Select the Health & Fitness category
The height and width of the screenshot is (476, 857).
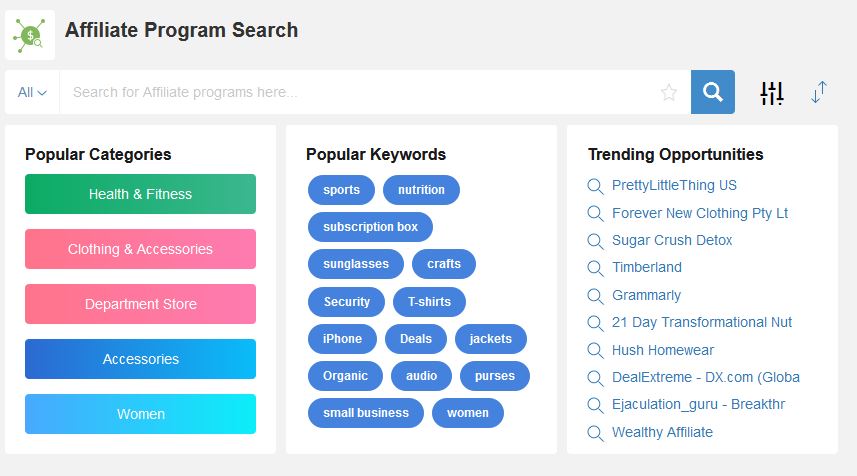click(140, 194)
